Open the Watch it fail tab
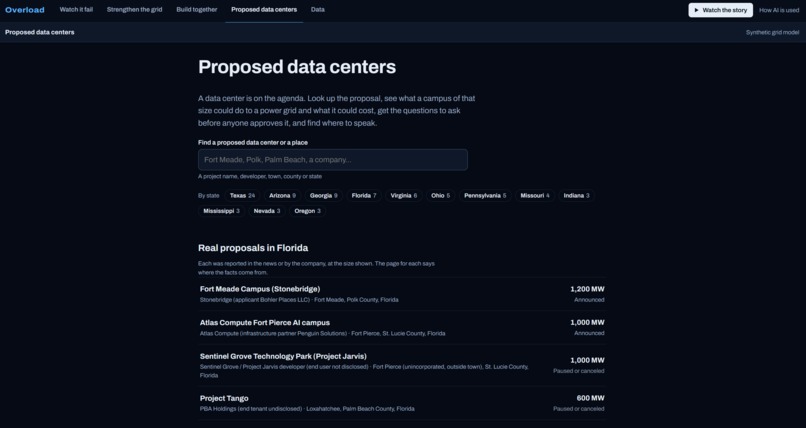 pyautogui.click(x=76, y=10)
